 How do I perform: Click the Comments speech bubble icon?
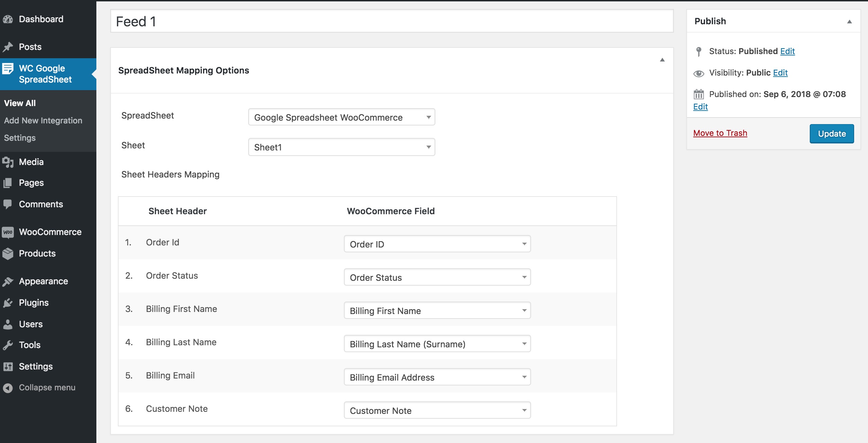click(8, 204)
